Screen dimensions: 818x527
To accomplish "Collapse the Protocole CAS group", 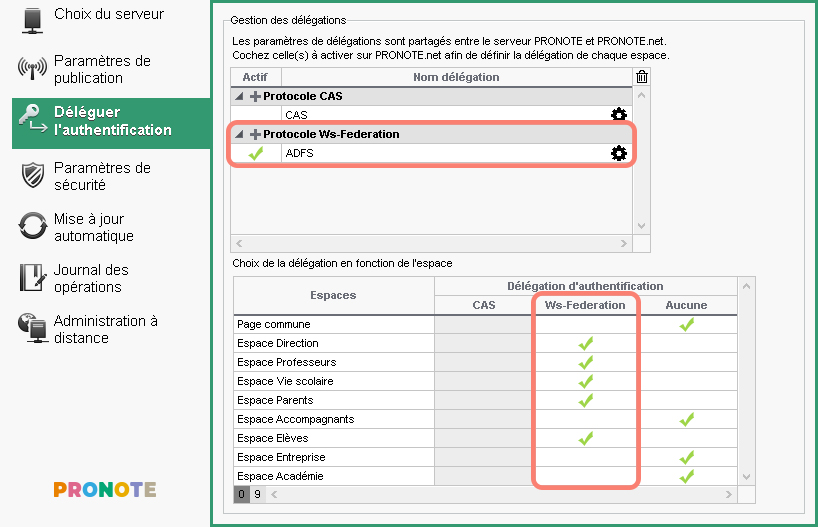I will tap(239, 97).
